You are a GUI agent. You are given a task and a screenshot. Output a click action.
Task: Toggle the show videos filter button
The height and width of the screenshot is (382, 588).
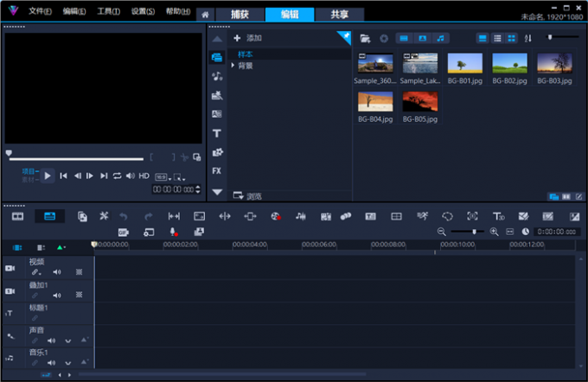click(404, 38)
